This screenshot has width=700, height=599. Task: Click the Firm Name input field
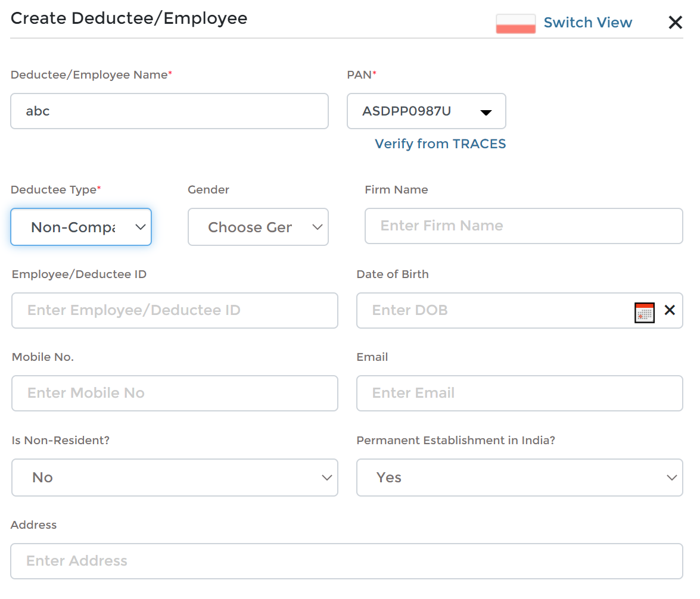pyautogui.click(x=524, y=226)
